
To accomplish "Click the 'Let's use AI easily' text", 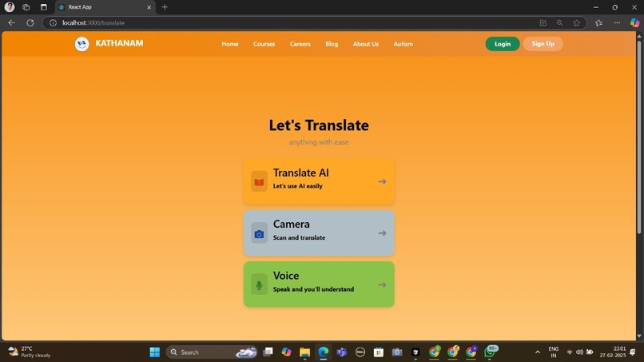I will [x=298, y=186].
